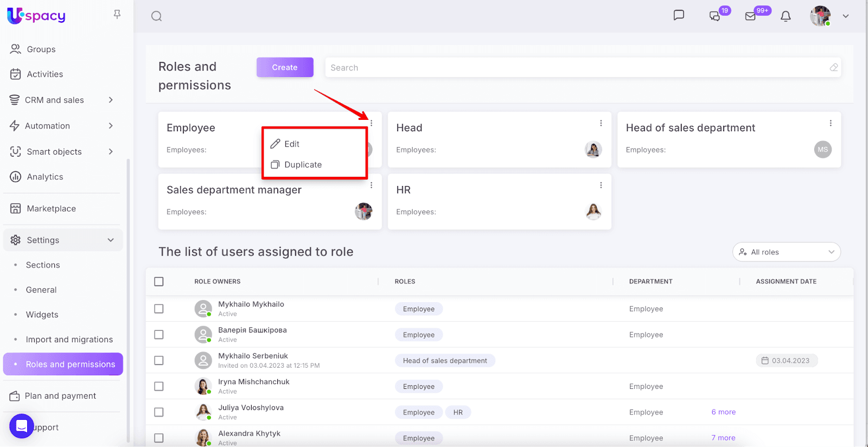Check the box for Mykhailo Serbeniuk

(x=159, y=360)
